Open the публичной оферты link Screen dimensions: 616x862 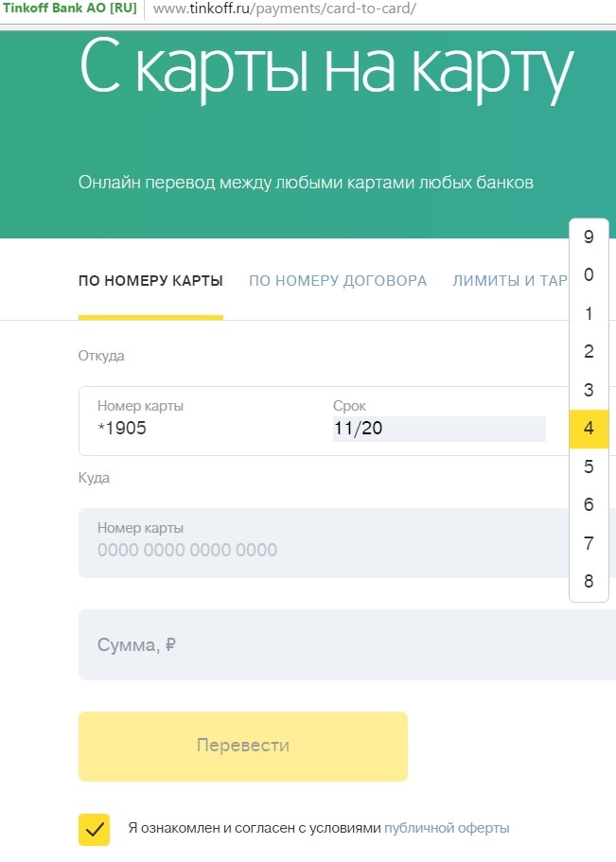(x=447, y=828)
